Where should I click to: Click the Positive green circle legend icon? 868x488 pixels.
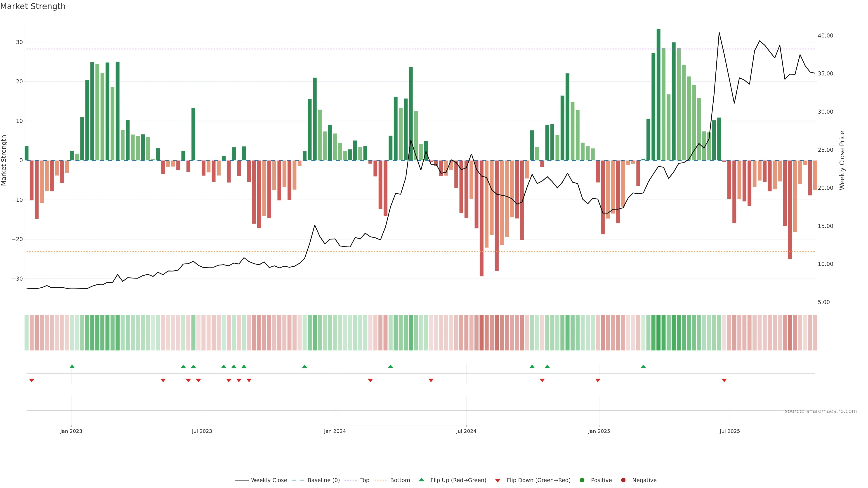tap(582, 480)
